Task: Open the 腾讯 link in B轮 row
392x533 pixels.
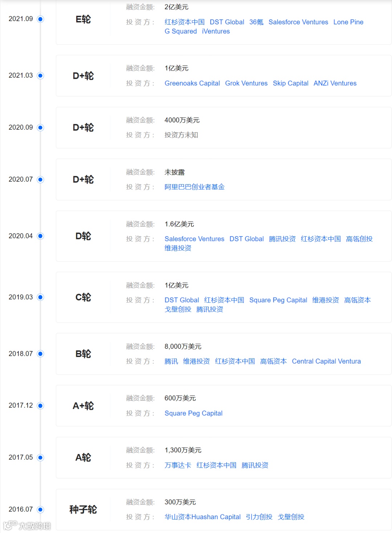Action: pyautogui.click(x=171, y=362)
